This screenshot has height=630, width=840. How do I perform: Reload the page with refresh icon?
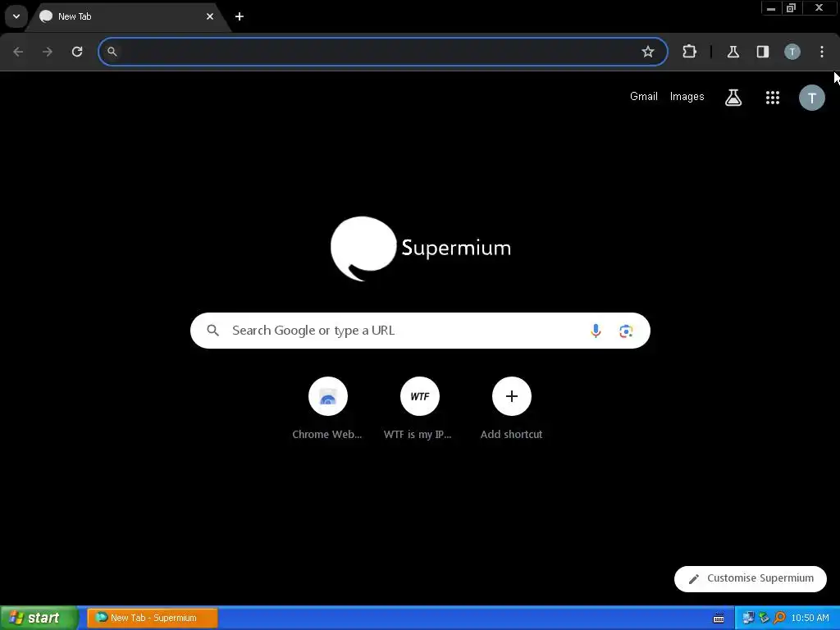[x=77, y=52]
